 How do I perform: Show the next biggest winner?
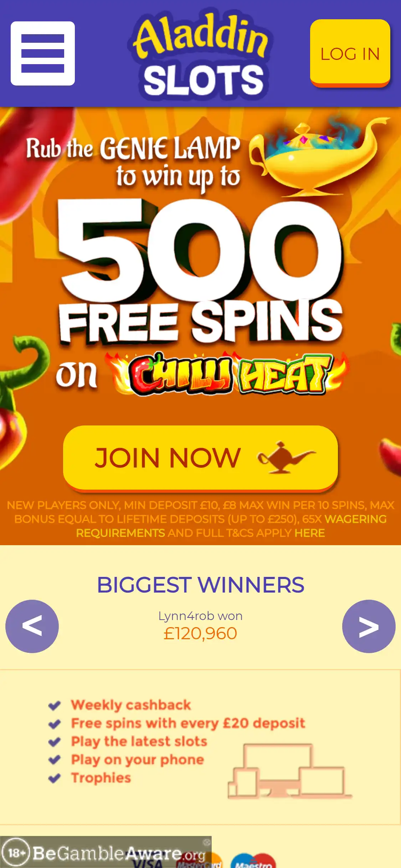[369, 626]
